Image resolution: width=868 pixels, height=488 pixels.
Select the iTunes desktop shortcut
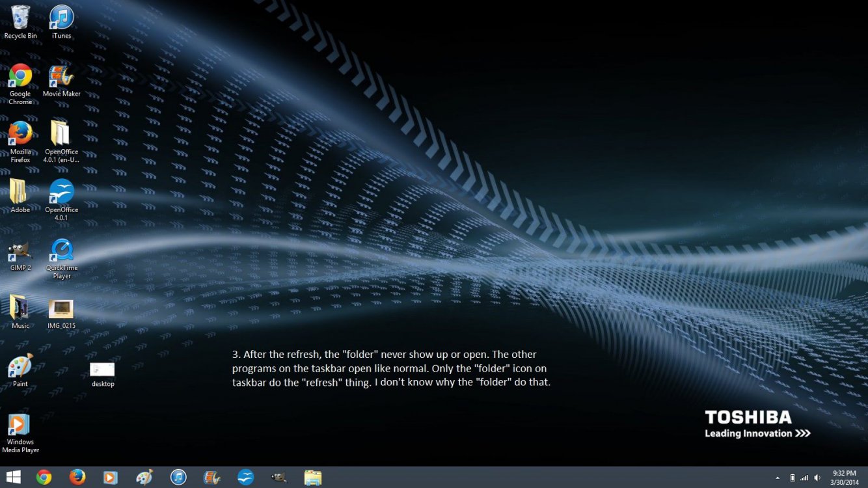pos(61,21)
